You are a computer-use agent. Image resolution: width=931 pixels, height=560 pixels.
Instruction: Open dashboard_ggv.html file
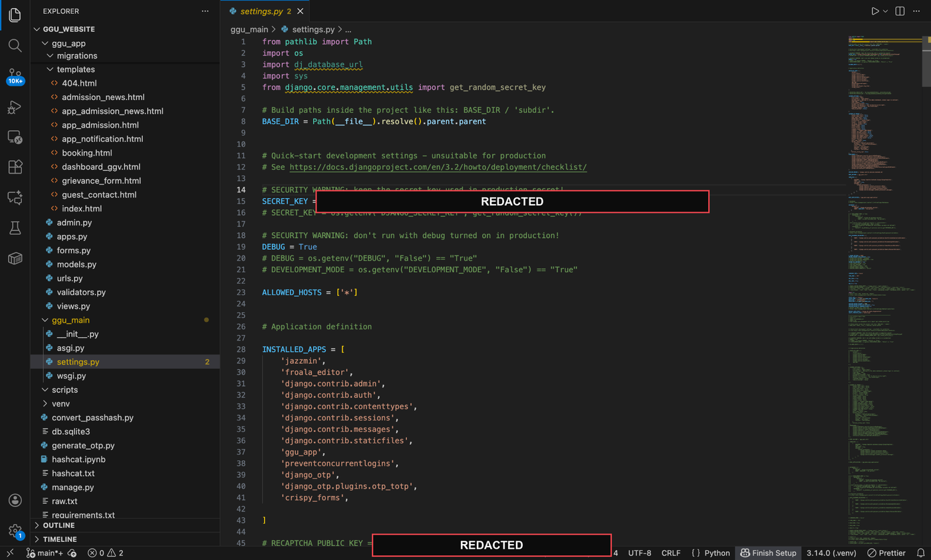101,167
